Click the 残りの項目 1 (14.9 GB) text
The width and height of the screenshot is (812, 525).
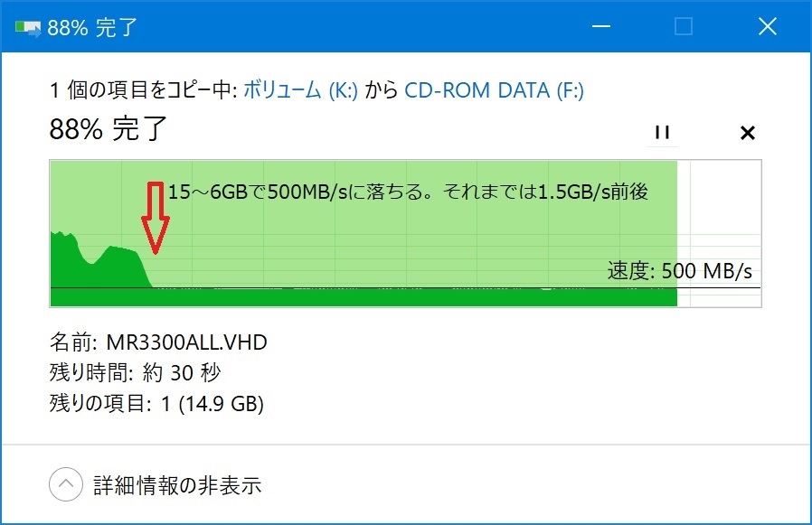(156, 403)
